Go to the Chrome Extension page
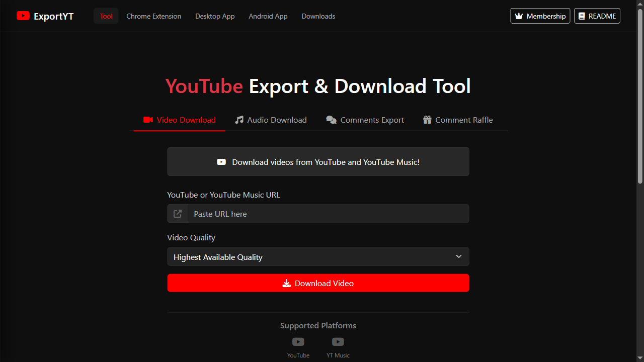Screen dimensions: 644x362 click(x=154, y=16)
